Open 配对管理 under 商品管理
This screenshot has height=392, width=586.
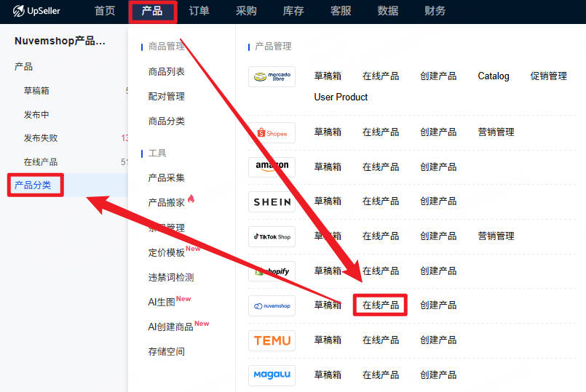[x=166, y=96]
